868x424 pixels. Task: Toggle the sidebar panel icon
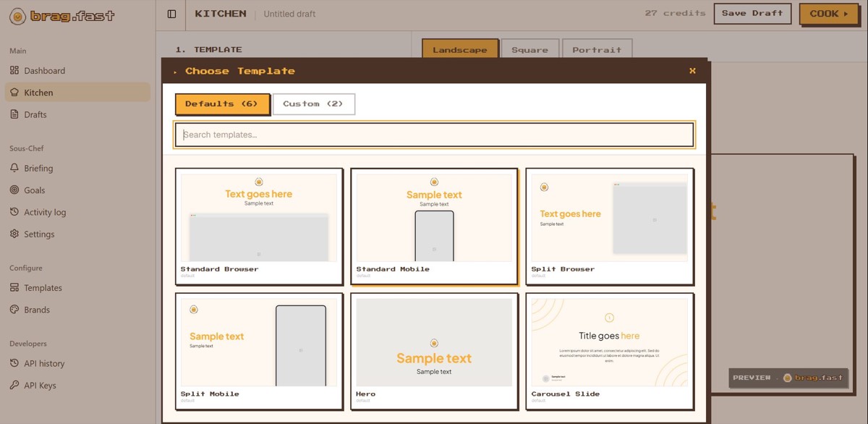(x=171, y=14)
